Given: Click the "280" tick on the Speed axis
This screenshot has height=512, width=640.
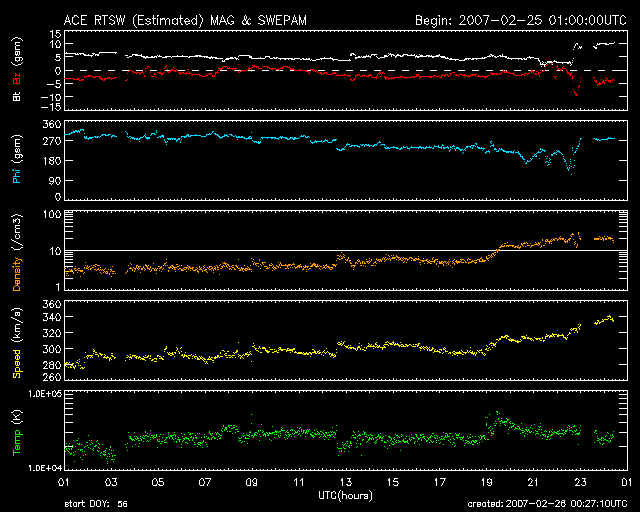Looking at the screenshot, I should 52,365.
